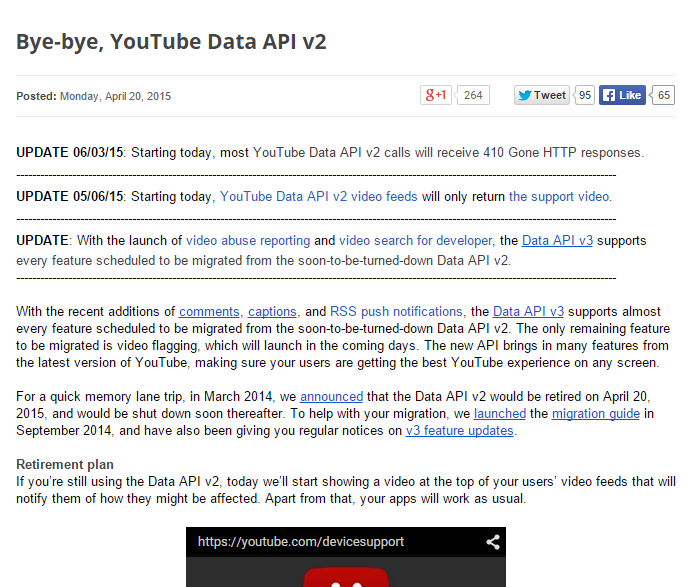This screenshot has height=587, width=693.
Task: Follow the 'video abuse reporting' link
Action: coord(247,240)
